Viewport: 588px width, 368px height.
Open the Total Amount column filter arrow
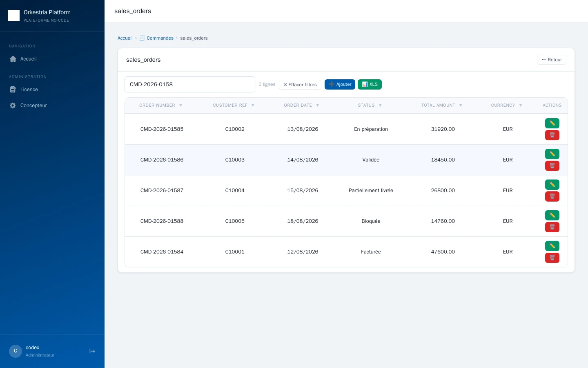pos(461,105)
